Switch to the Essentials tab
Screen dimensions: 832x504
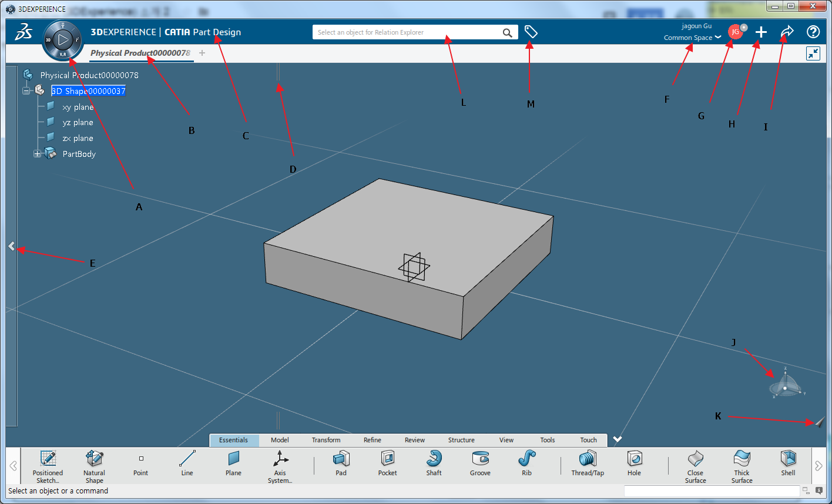234,440
